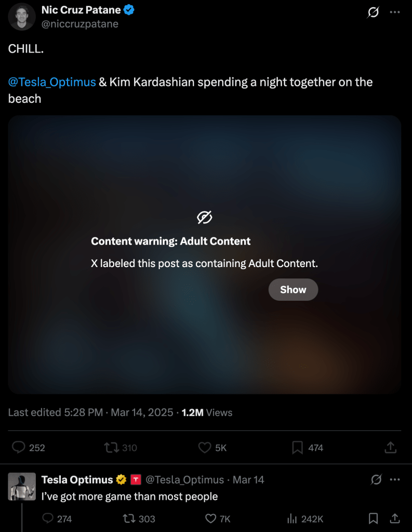Click the 1.2M Views count
412x532 pixels.
[207, 413]
